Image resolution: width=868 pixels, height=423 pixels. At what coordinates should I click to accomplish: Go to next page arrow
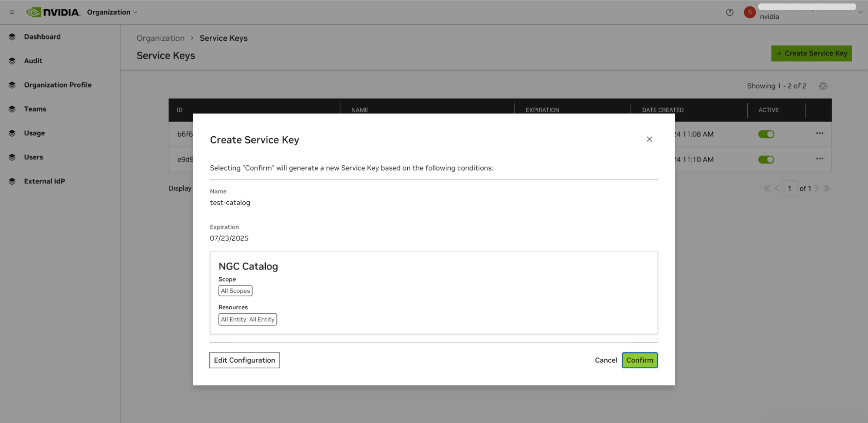tap(817, 188)
